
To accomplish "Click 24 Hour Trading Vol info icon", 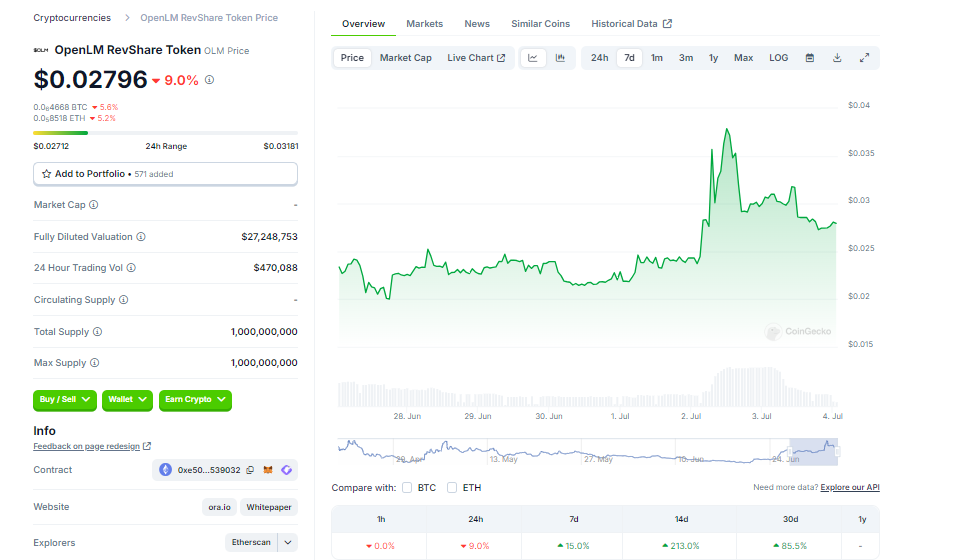I will (131, 268).
